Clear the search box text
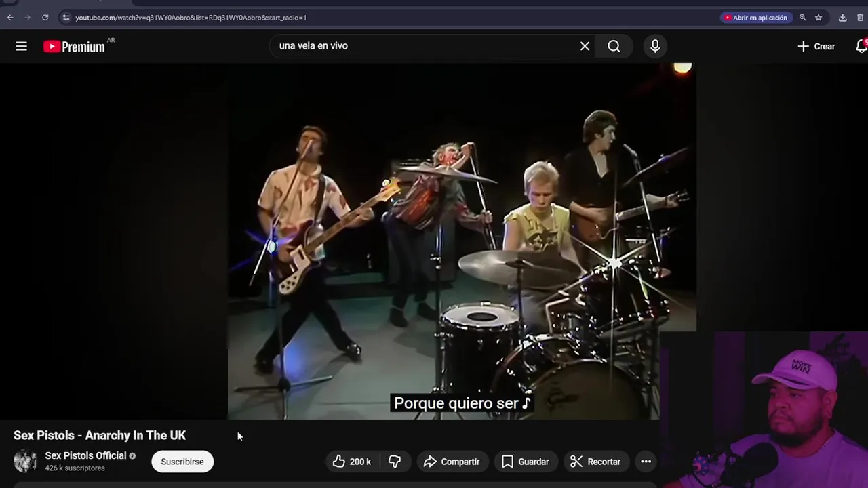Viewport: 868px width, 488px height. click(585, 46)
